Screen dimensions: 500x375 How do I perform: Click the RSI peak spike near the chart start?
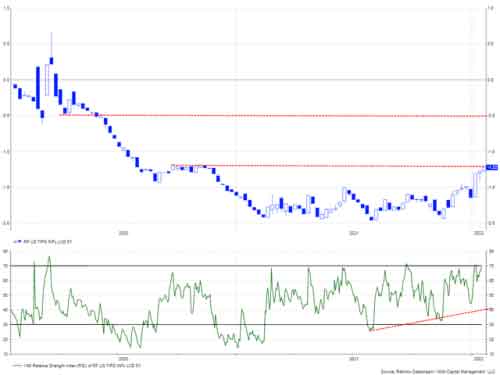pos(49,257)
